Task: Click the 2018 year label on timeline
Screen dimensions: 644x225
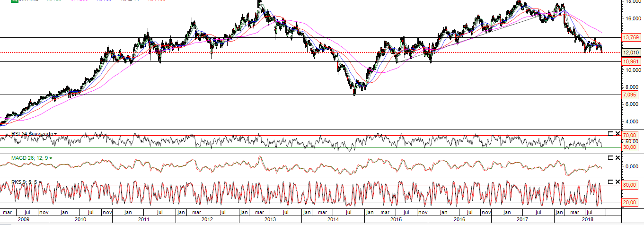Action: tap(587, 219)
